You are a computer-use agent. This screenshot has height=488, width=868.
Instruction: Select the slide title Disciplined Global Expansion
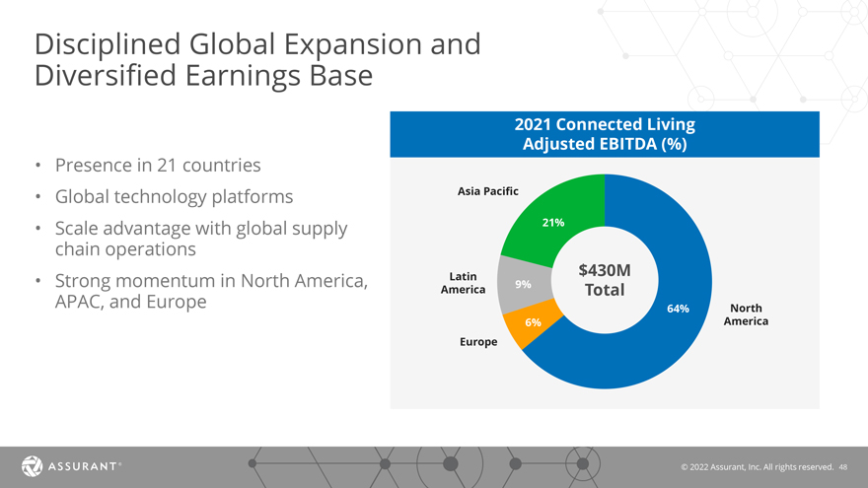(x=257, y=59)
